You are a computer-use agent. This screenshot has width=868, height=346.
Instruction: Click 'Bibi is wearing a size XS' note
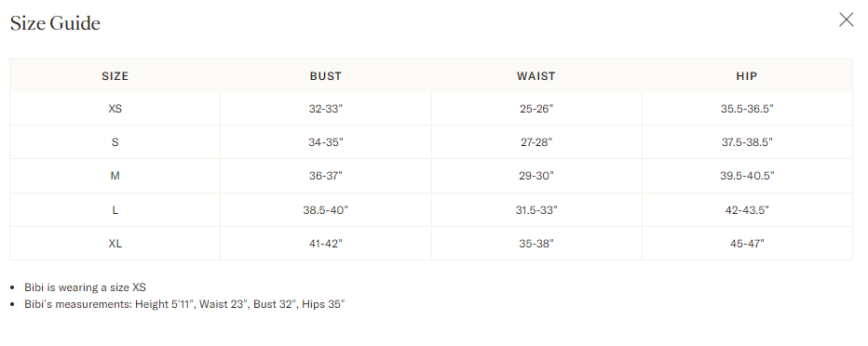pos(86,287)
